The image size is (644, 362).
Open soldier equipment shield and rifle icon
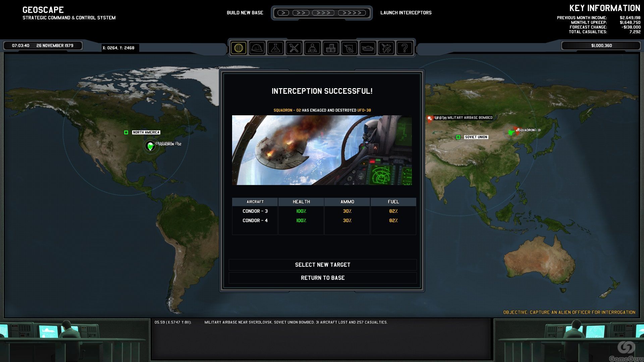pyautogui.click(x=349, y=48)
